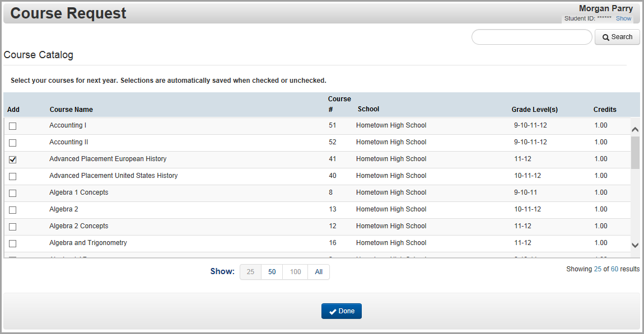Show All results in catalog

319,272
